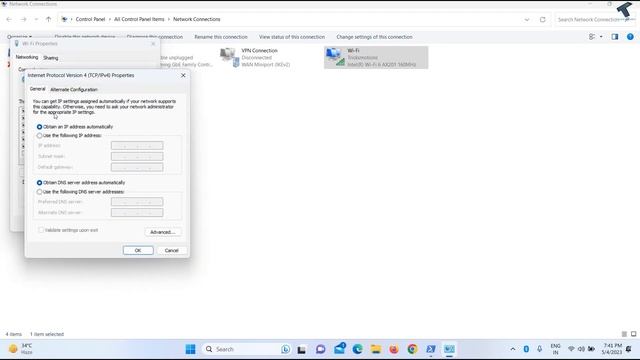Open the weather widget showing 34°C
Screen dimensions: 640x360
click(x=20, y=349)
